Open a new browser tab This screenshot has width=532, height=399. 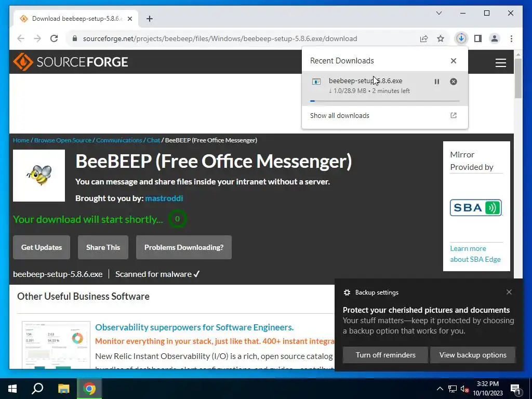point(150,19)
